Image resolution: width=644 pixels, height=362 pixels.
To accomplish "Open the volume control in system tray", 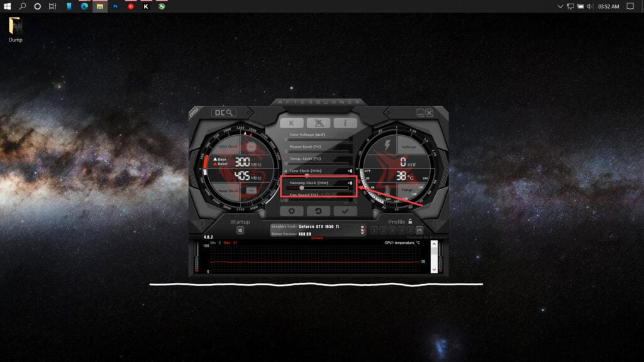I will pyautogui.click(x=590, y=6).
